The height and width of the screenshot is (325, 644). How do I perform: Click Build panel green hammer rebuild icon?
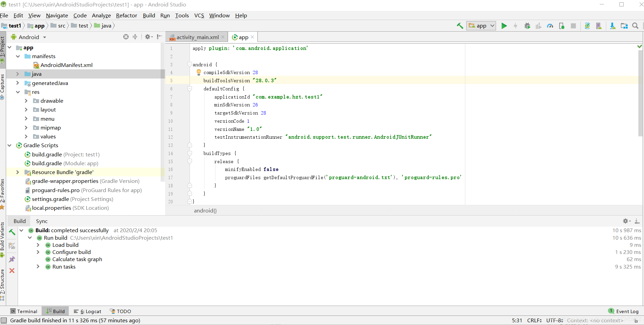pyautogui.click(x=12, y=232)
